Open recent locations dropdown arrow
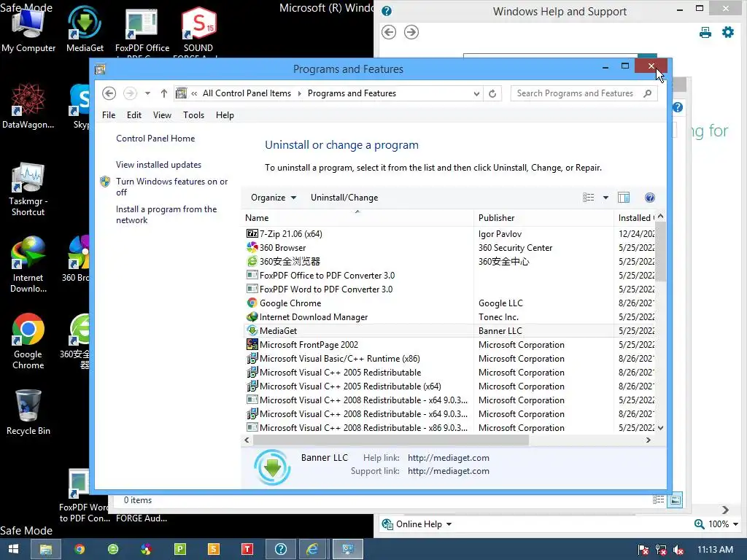 pos(147,93)
